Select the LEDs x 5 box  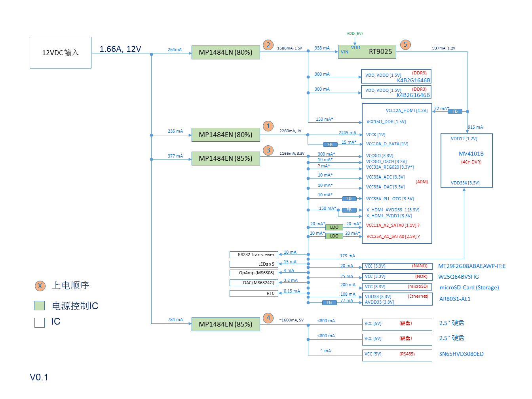[x=254, y=264]
